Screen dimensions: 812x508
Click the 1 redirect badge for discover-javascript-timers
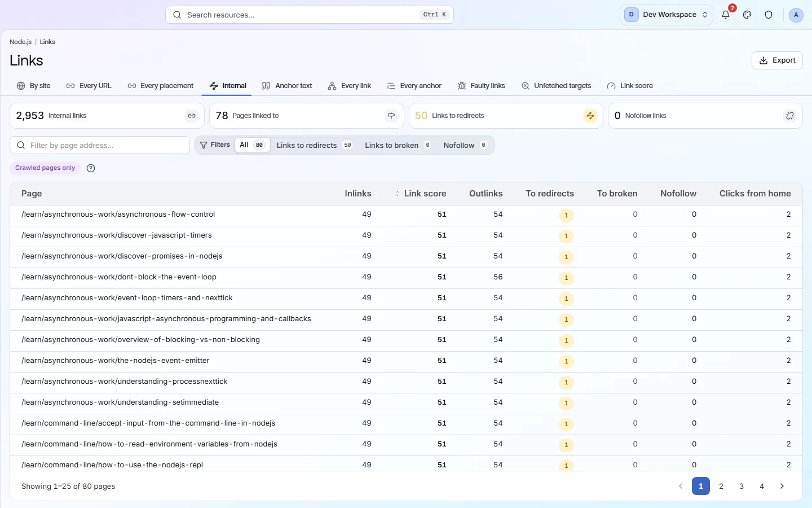click(x=566, y=236)
